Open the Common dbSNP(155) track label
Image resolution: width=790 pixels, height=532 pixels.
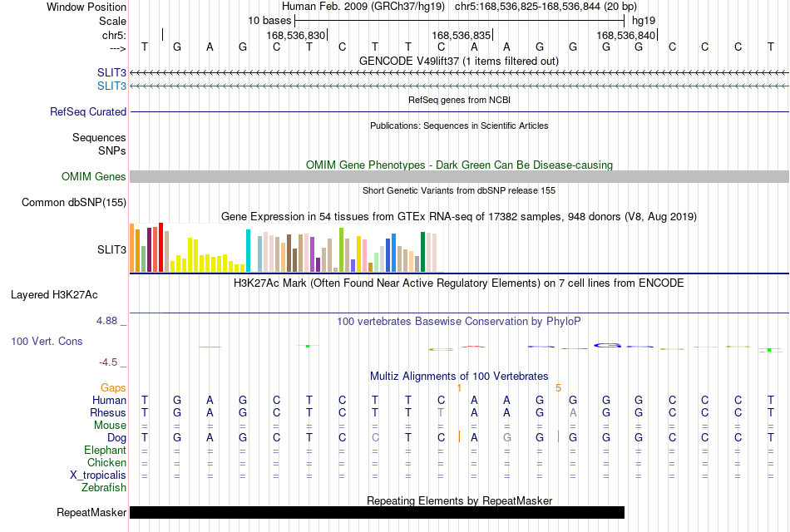(x=74, y=203)
